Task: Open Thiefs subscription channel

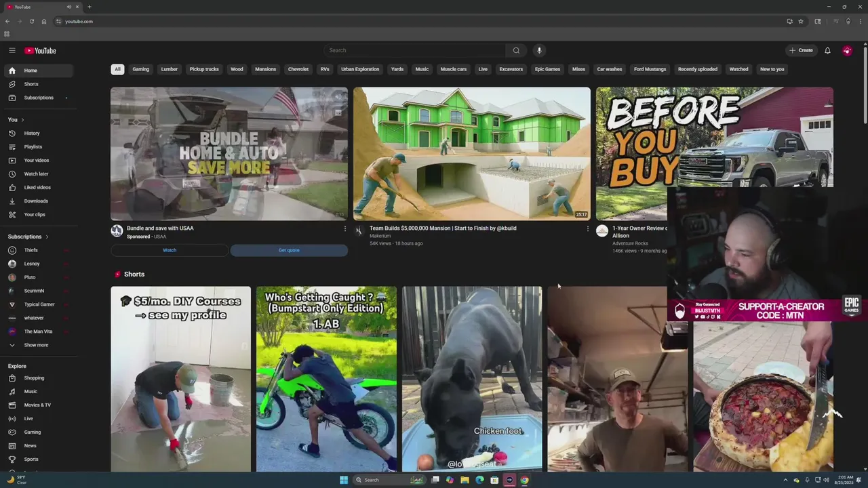Action: click(x=38, y=250)
